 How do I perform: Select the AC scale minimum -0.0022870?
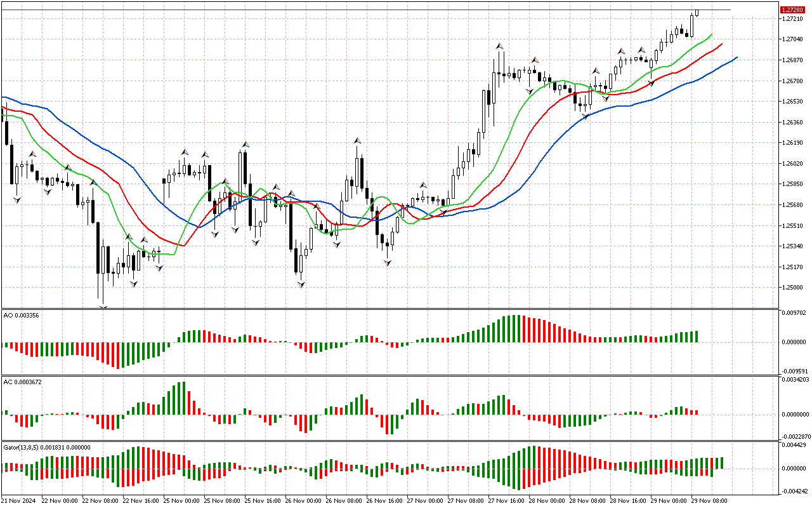pyautogui.click(x=796, y=437)
